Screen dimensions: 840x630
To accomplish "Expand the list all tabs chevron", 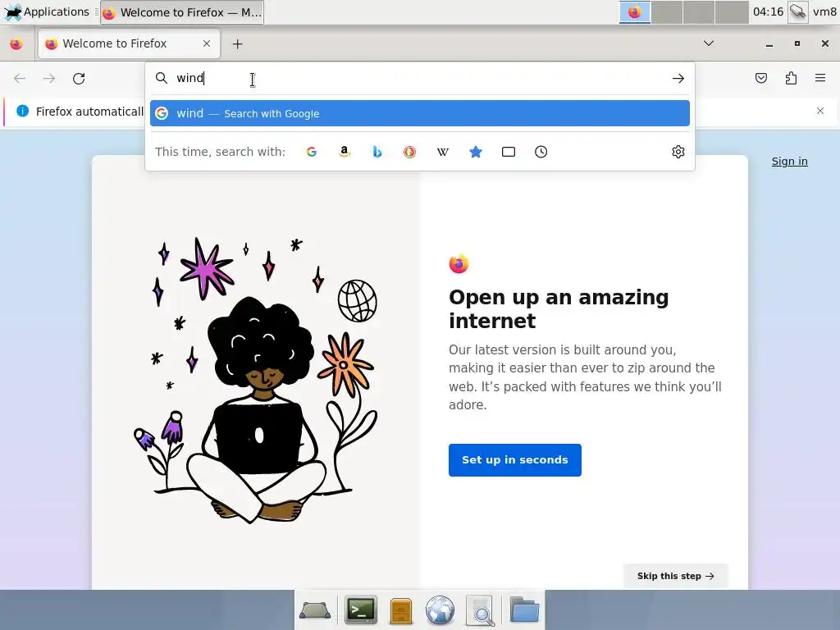I will pyautogui.click(x=709, y=43).
